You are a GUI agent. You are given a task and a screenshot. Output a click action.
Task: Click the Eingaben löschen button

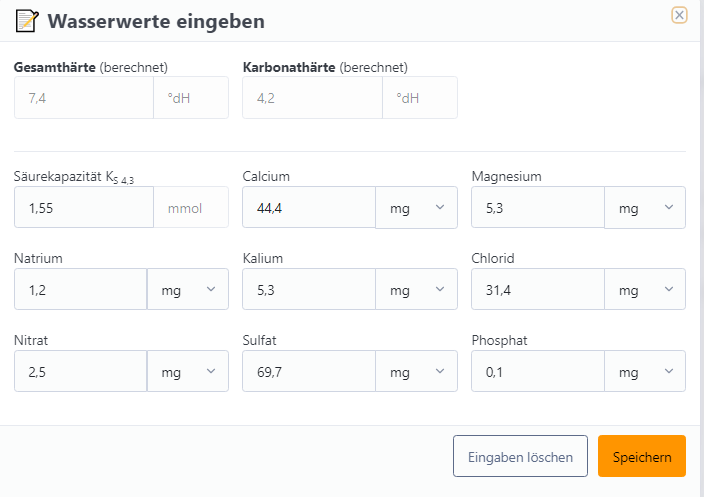click(520, 456)
